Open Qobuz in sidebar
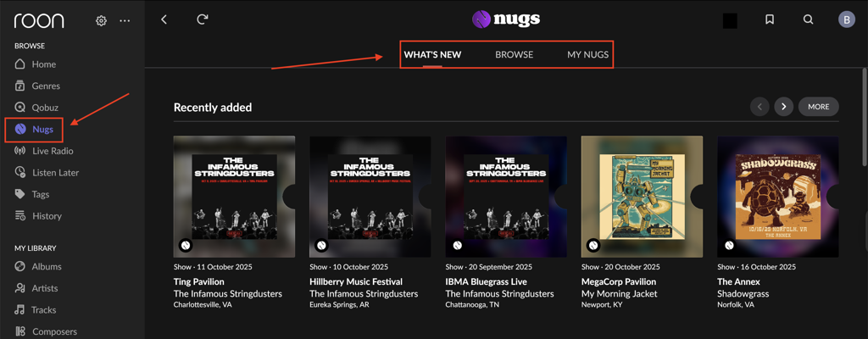The height and width of the screenshot is (339, 868). point(44,108)
